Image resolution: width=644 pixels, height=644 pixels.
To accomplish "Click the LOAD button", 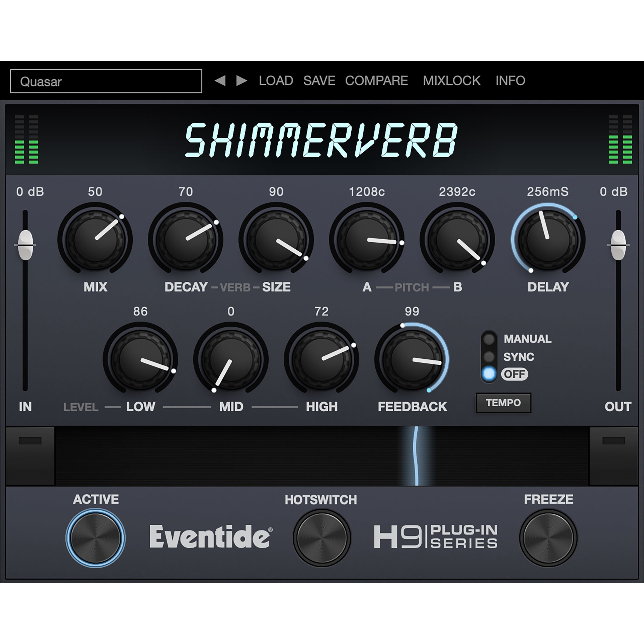I will [x=276, y=81].
